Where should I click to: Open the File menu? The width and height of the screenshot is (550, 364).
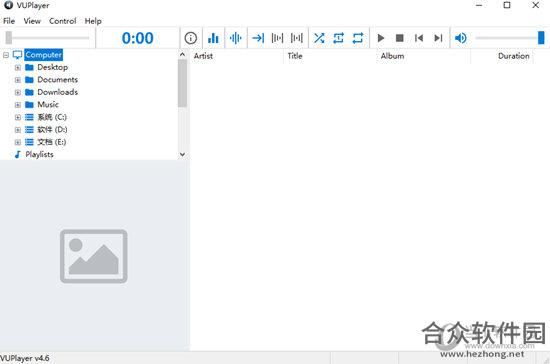coord(9,21)
